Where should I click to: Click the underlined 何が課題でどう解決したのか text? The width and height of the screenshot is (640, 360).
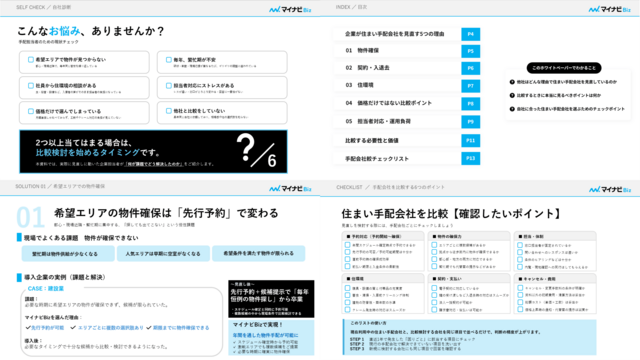(153, 164)
